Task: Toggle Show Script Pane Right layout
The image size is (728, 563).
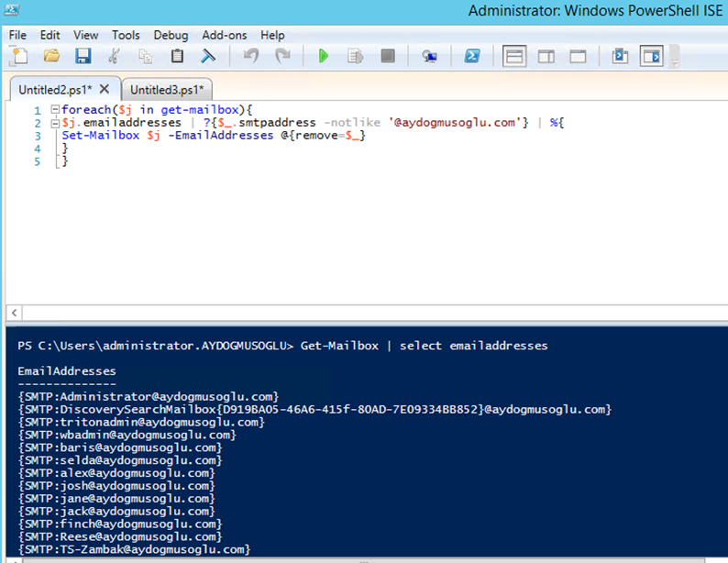Action: 546,56
